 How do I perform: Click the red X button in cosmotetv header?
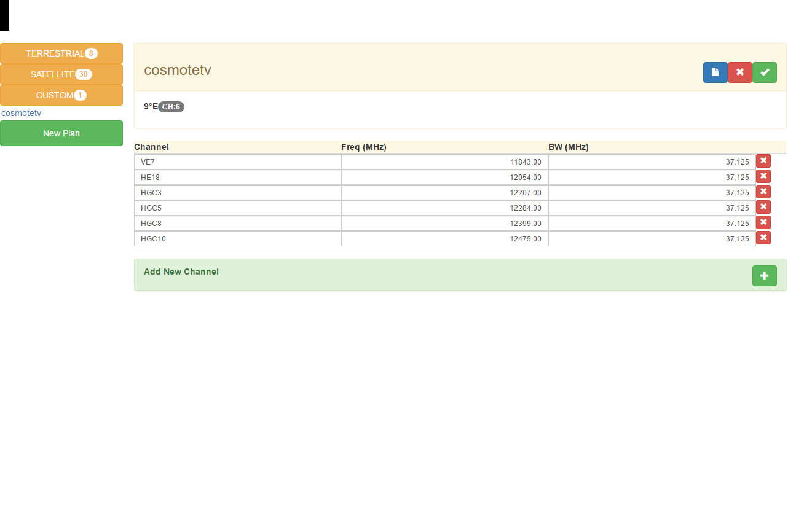[x=740, y=72]
